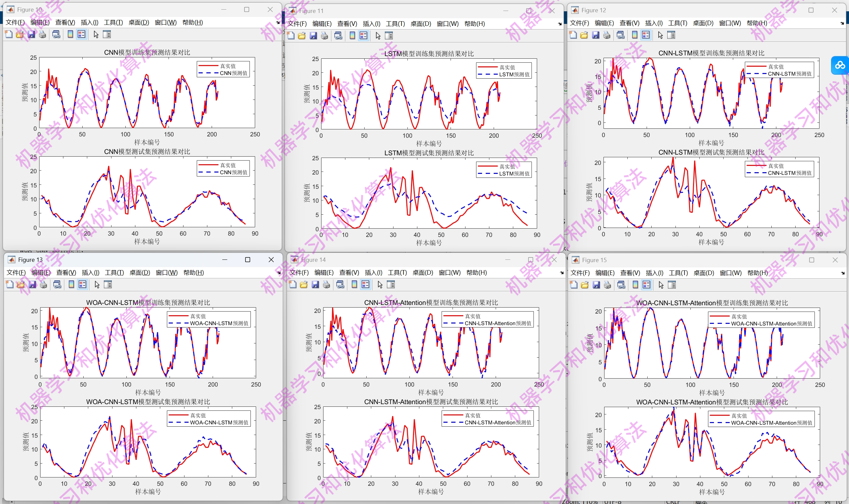Screen dimensions: 849x504
Task: Click dock arrow at right of Figure 15 menu bar
Action: pyautogui.click(x=843, y=273)
